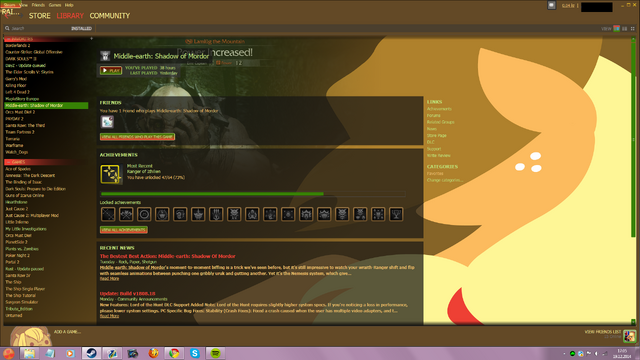Click the fifth locked achievement icon
The image size is (640, 360).
click(180, 214)
